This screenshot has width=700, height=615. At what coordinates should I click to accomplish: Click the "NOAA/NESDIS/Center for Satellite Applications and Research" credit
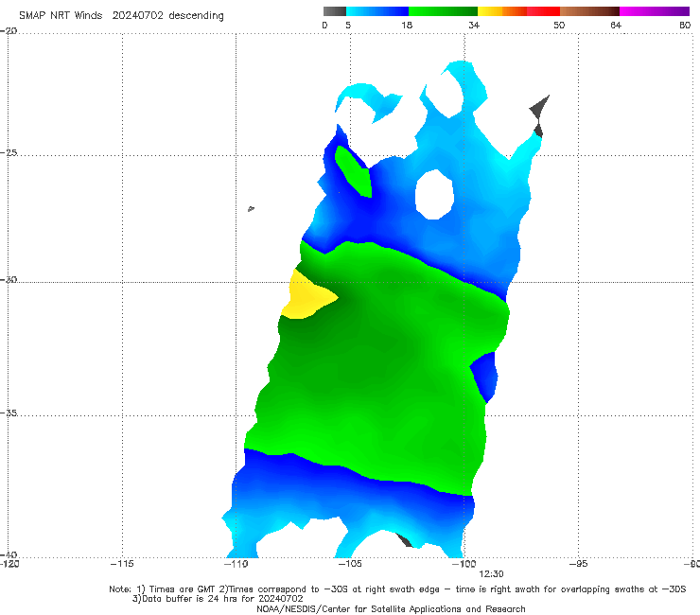click(x=391, y=608)
